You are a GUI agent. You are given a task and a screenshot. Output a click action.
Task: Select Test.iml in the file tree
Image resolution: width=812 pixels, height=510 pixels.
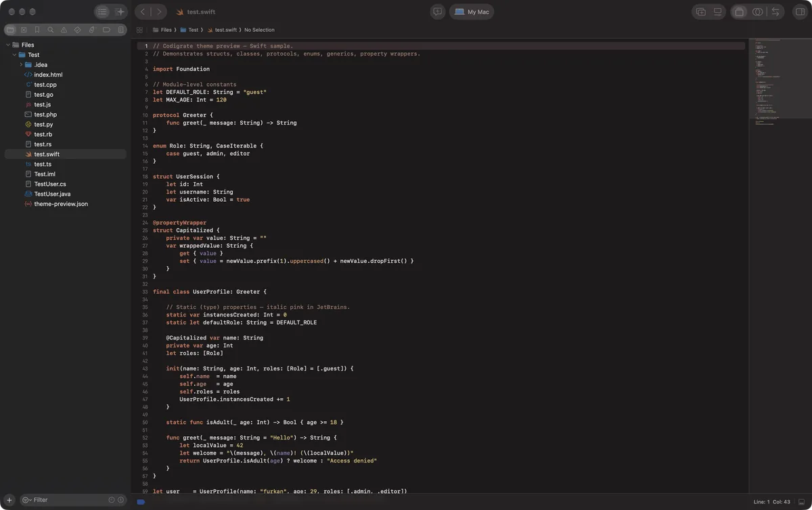pyautogui.click(x=65, y=174)
